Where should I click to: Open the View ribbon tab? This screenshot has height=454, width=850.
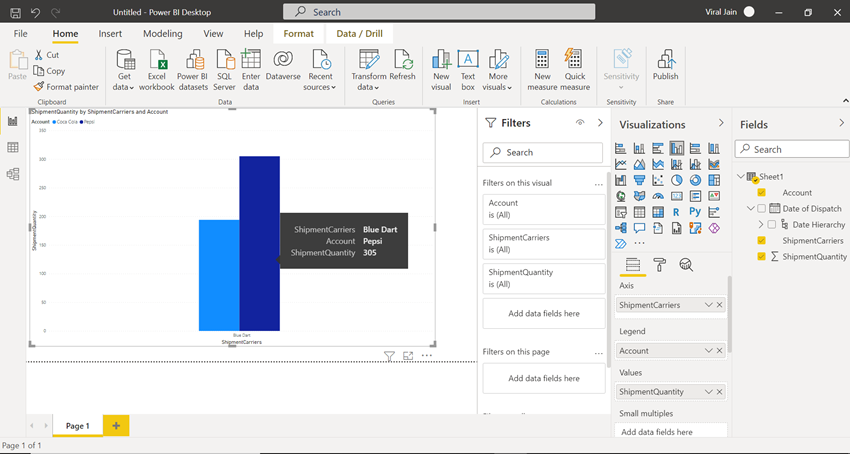(213, 34)
